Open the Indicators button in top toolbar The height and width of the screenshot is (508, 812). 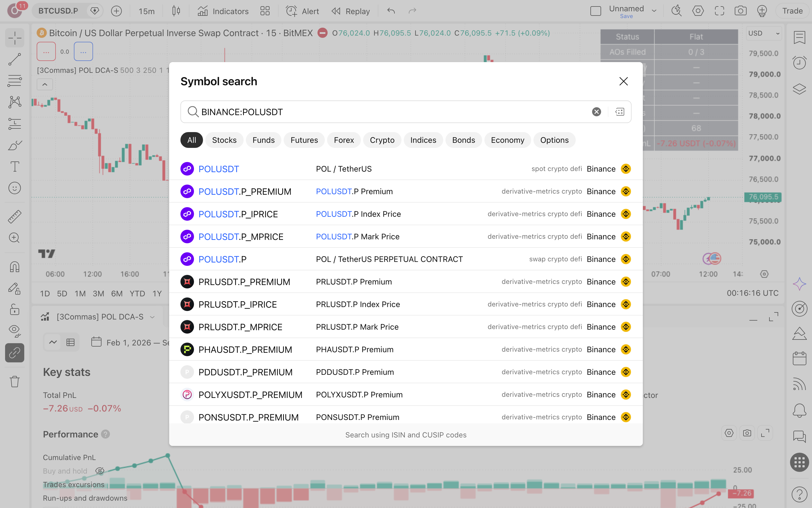[x=223, y=11]
